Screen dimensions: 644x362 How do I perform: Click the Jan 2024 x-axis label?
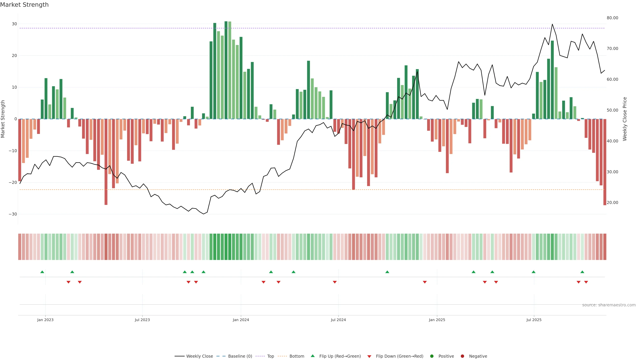point(241,320)
